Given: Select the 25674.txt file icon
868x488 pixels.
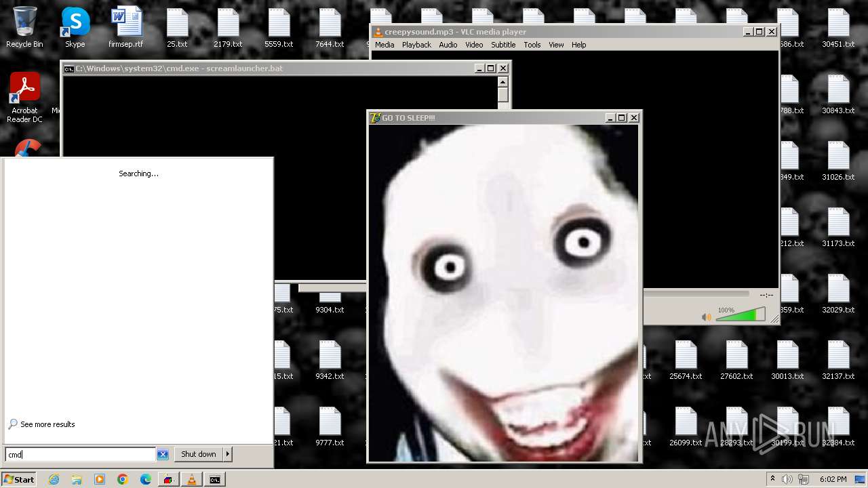Looking at the screenshot, I should pos(686,360).
